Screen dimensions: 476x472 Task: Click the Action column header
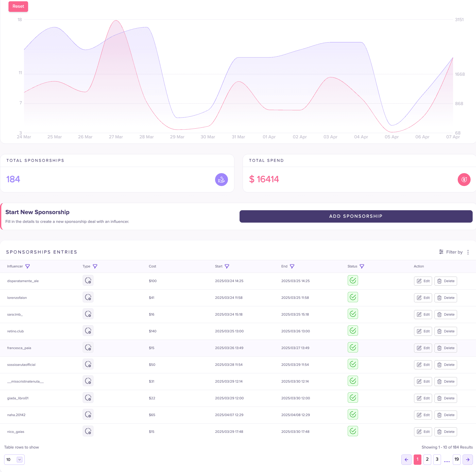[x=419, y=266]
